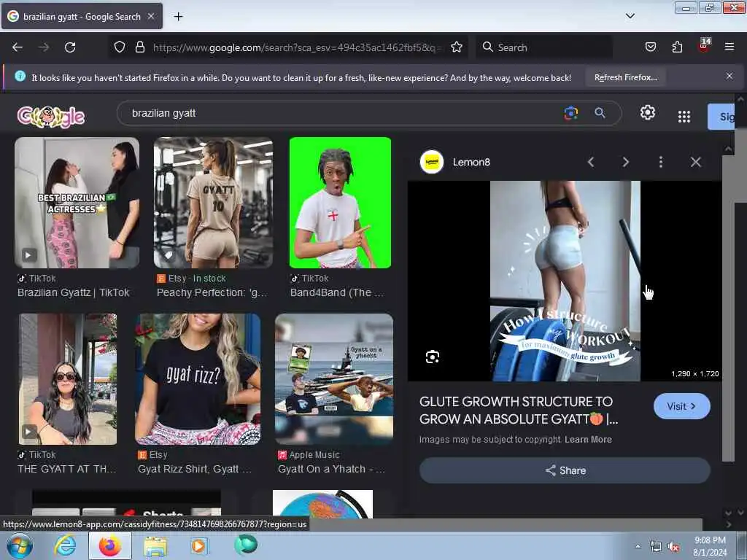The image size is (747, 560).
Task: Open the tracking protection shield icon
Action: point(120,47)
